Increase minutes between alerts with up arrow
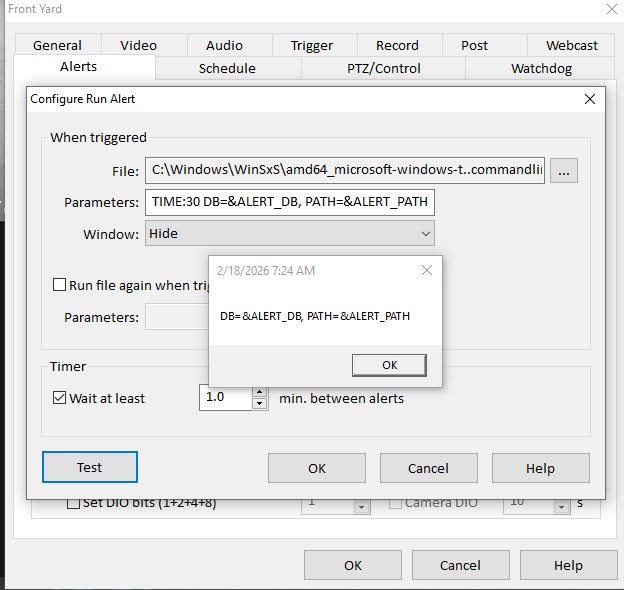The height and width of the screenshot is (590, 624). pyautogui.click(x=260, y=391)
